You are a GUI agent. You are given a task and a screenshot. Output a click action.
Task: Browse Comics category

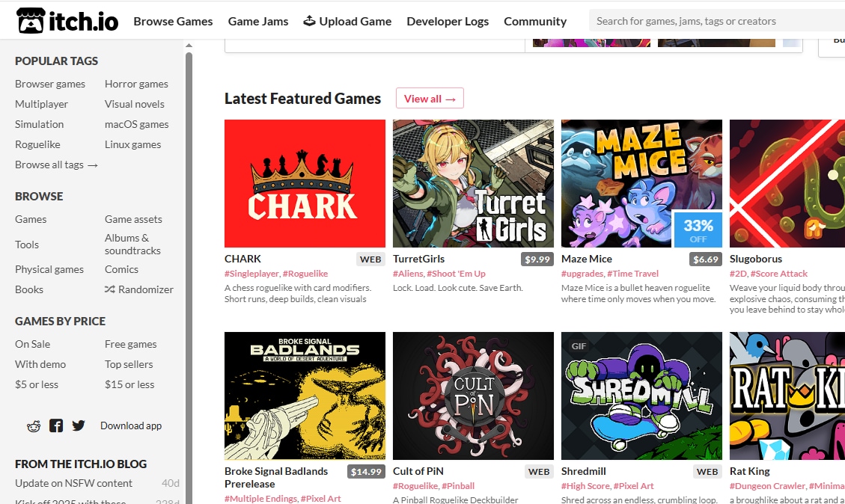121,269
